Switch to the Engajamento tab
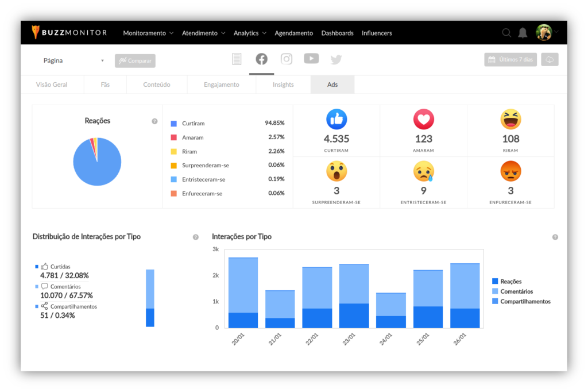 (221, 84)
